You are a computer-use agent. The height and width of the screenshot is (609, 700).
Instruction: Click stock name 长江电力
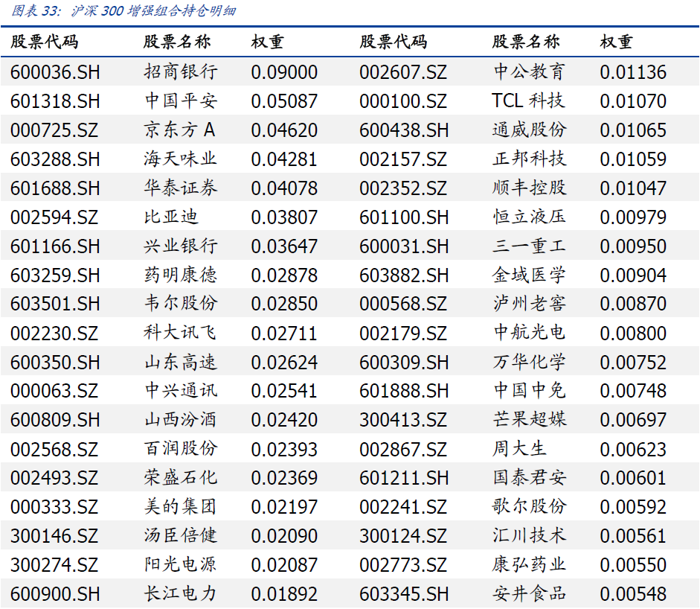[181, 594]
